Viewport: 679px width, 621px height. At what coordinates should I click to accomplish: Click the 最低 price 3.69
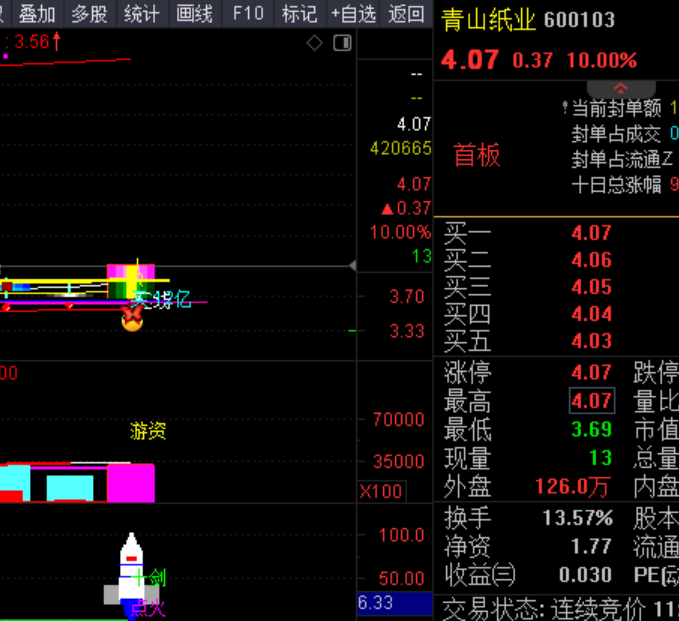pyautogui.click(x=592, y=429)
